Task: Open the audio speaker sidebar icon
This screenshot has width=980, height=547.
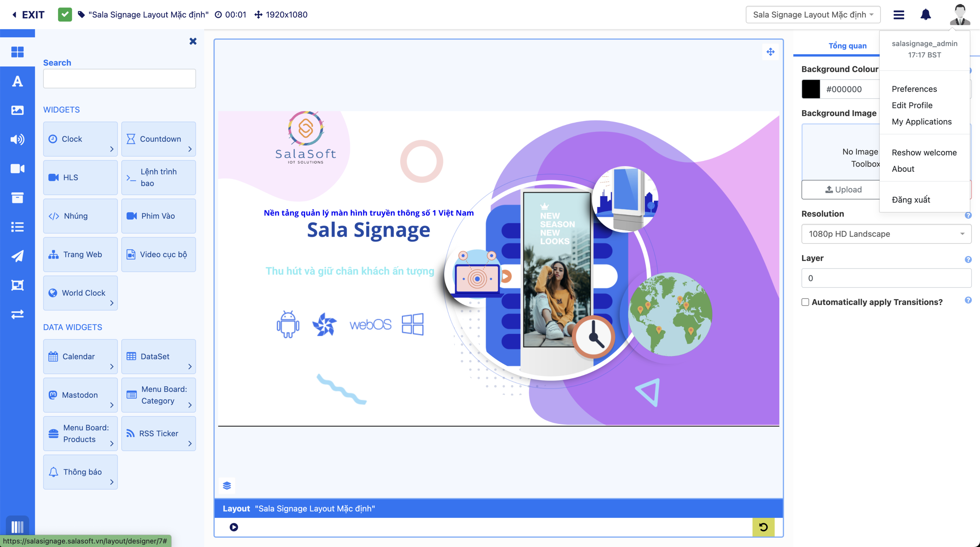Action: [18, 139]
